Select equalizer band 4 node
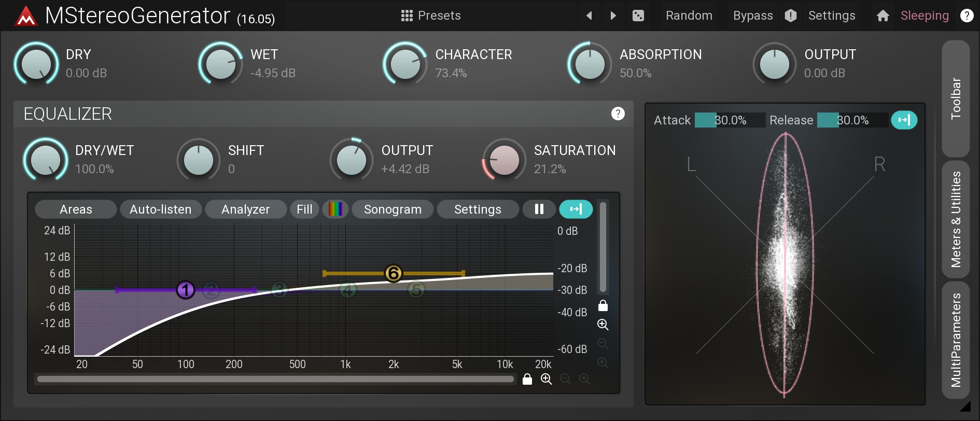Viewport: 980px width, 421px height. pos(348,290)
